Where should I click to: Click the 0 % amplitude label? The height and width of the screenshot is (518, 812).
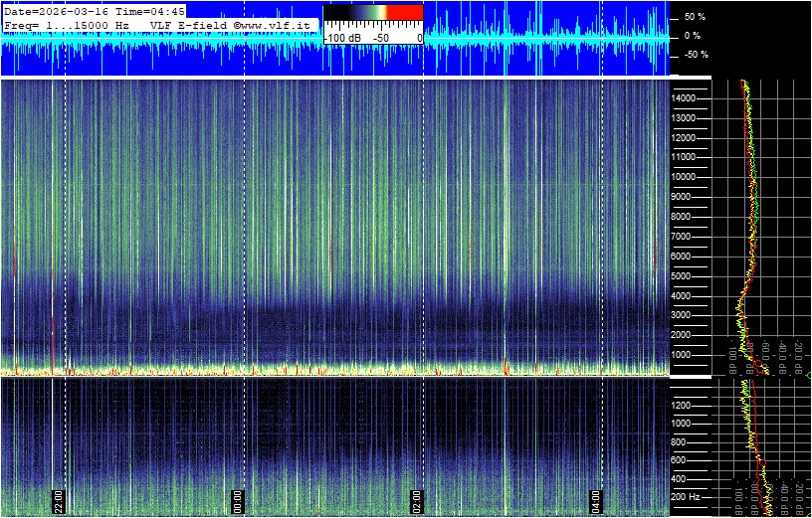(x=692, y=36)
